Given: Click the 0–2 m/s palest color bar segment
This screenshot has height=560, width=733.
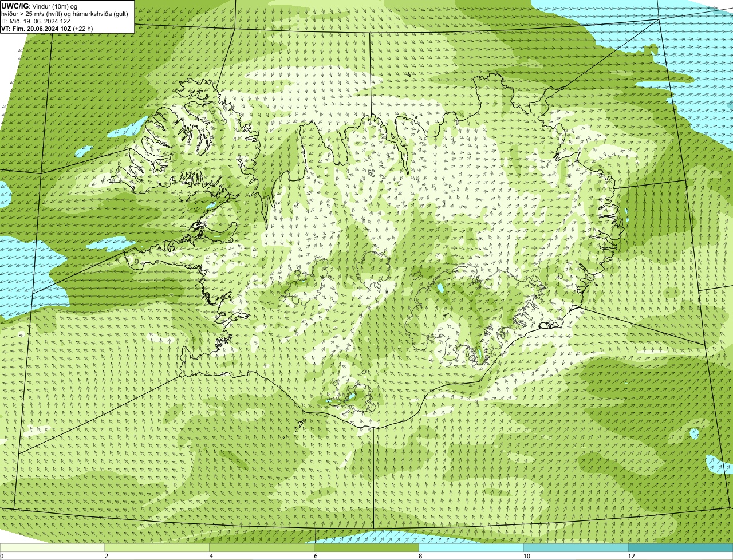Looking at the screenshot, I should (53, 547).
